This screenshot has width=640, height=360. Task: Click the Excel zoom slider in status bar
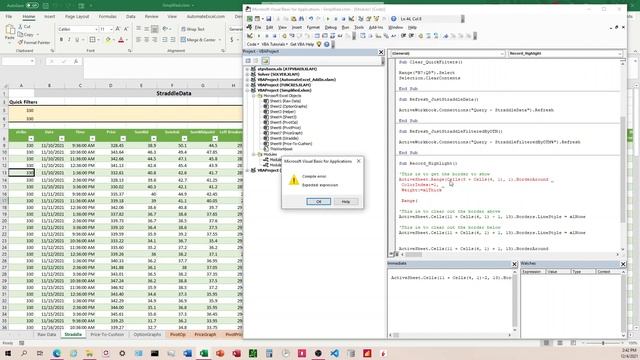(603, 343)
